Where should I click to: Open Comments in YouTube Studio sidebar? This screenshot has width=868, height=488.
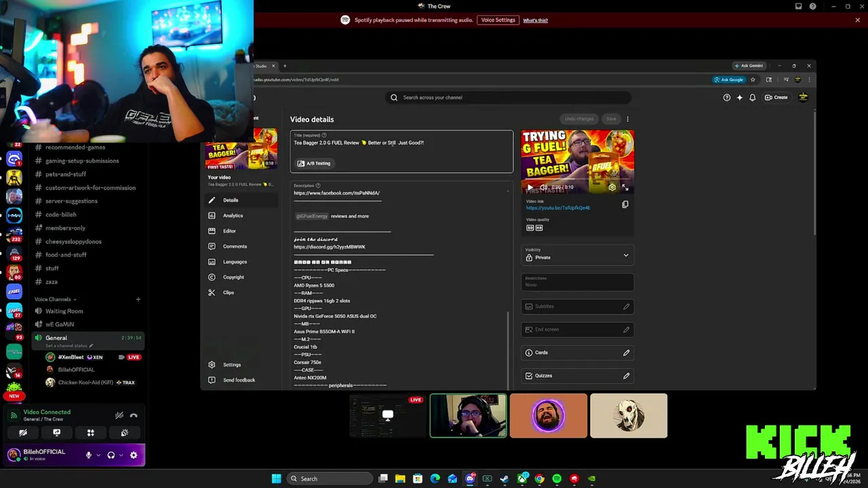pos(241,246)
